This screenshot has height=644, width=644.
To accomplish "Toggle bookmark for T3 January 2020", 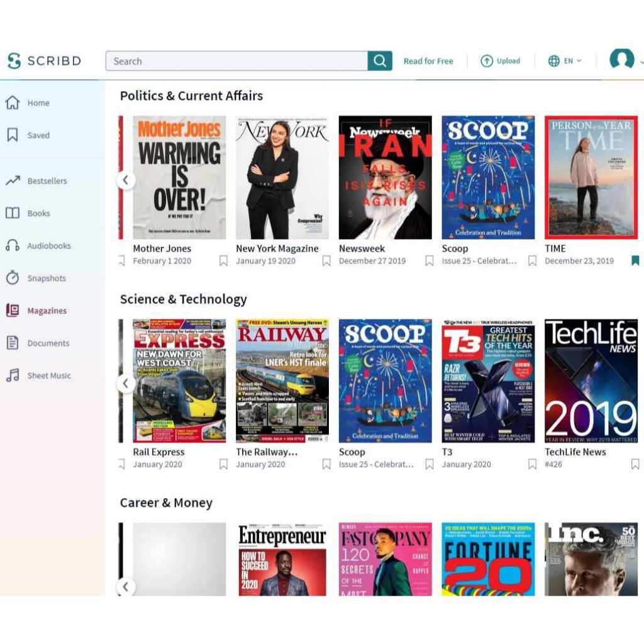I will click(x=532, y=464).
